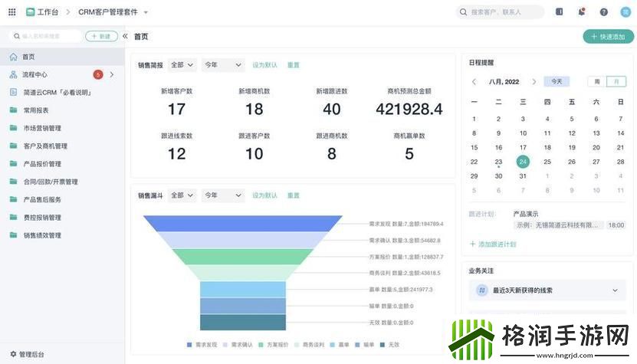Click 添加跟进计划 link
The image size is (637, 364).
tap(493, 244)
